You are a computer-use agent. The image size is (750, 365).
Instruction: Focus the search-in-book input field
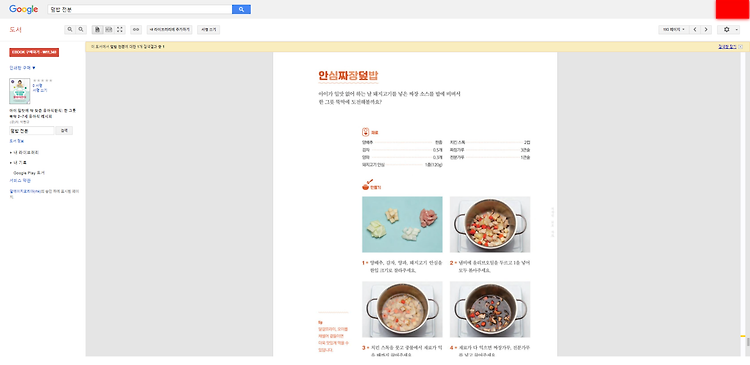[31, 131]
